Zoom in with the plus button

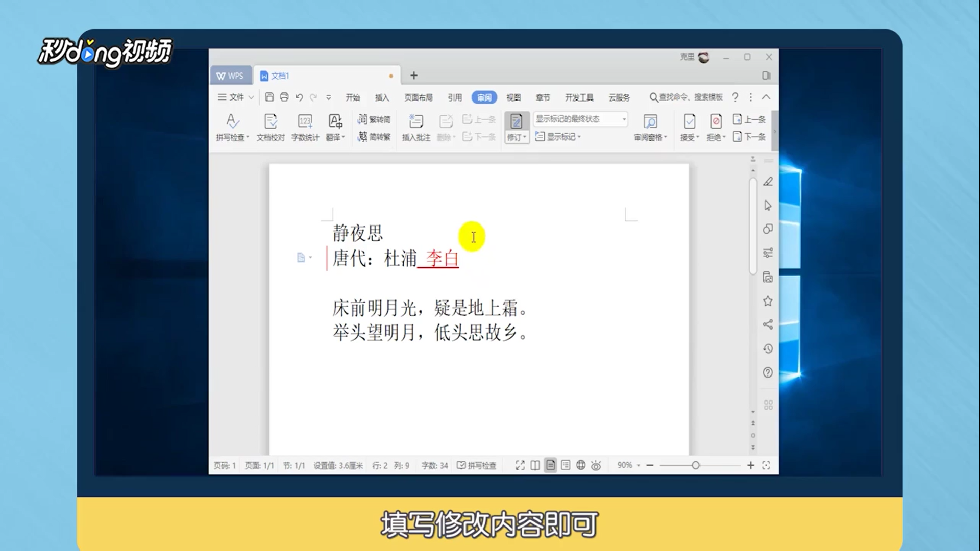pos(750,465)
